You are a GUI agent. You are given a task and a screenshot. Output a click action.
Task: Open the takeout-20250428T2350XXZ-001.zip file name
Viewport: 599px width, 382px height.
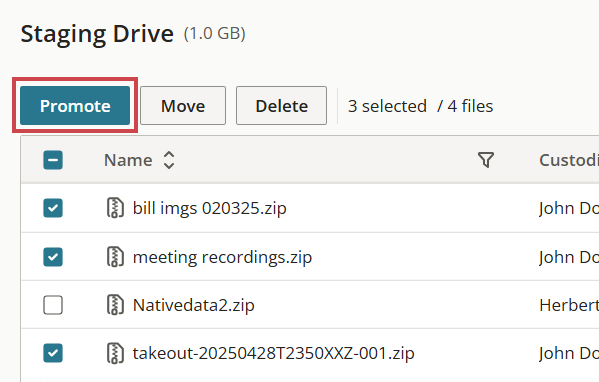[x=274, y=353]
